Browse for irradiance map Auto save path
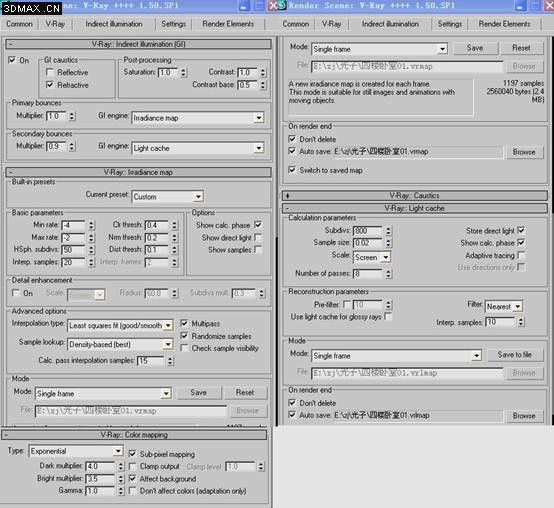554x508 pixels. 524,152
